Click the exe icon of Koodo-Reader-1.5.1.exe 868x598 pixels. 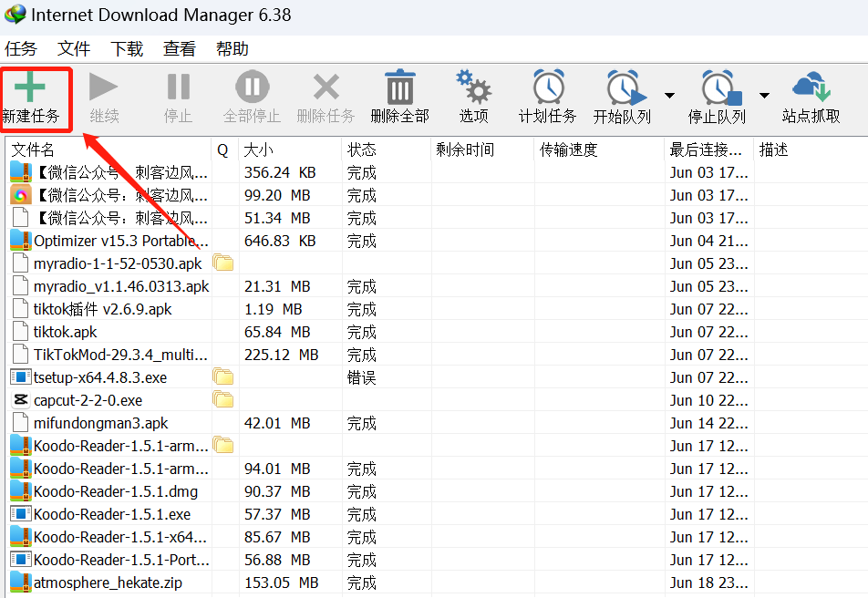point(20,514)
